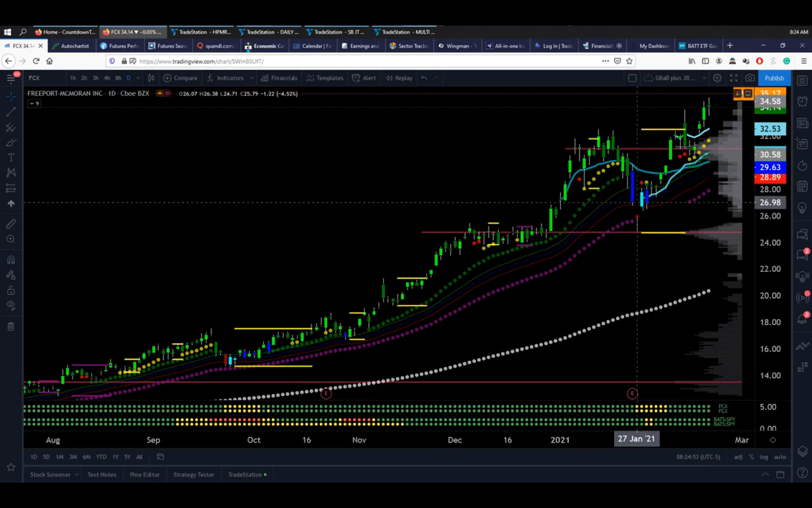Open the Text Notes tab

102,475
